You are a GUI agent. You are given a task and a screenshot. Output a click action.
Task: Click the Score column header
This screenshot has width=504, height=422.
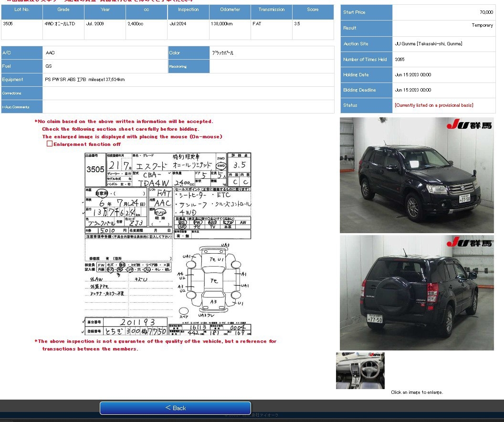pyautogui.click(x=313, y=10)
